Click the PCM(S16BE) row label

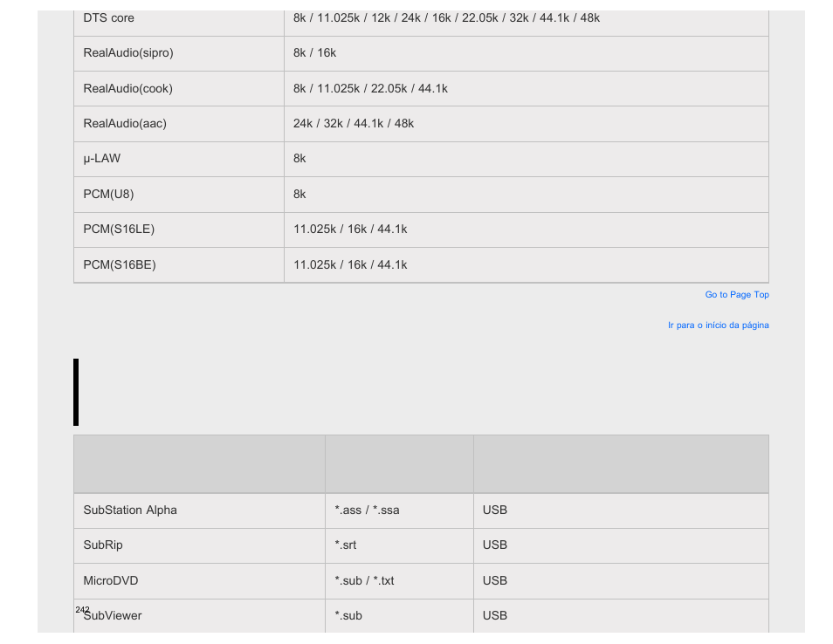178,265
